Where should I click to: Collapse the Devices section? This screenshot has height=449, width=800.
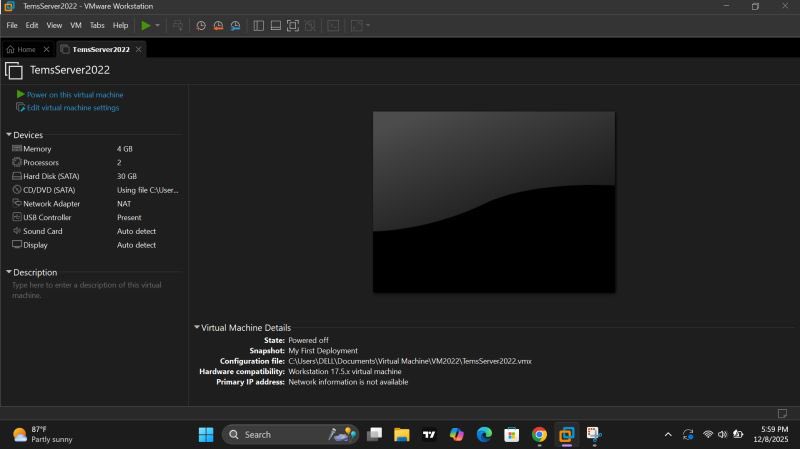[9, 135]
